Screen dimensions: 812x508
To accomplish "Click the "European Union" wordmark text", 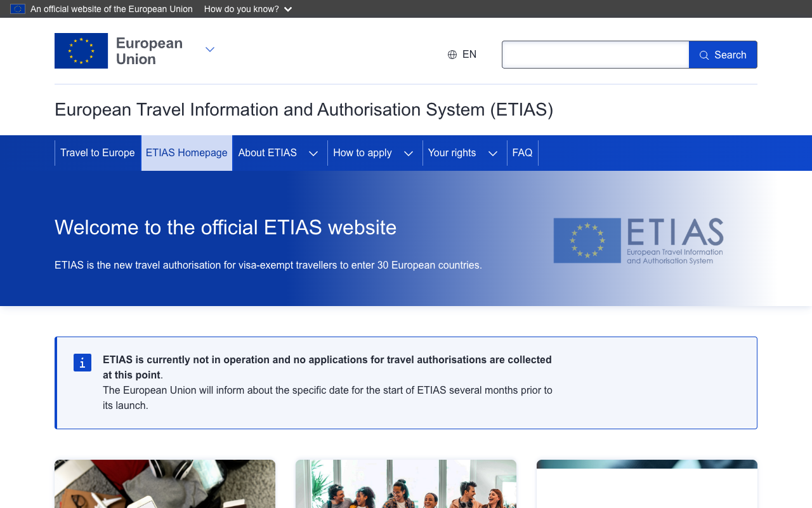I will [149, 51].
